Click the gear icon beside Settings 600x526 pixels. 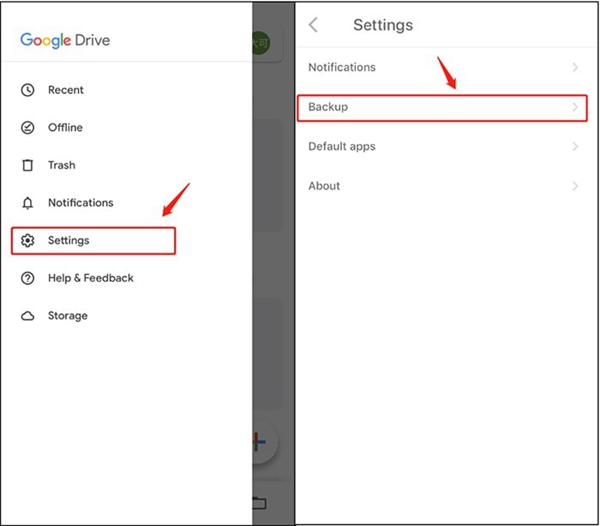[x=28, y=240]
